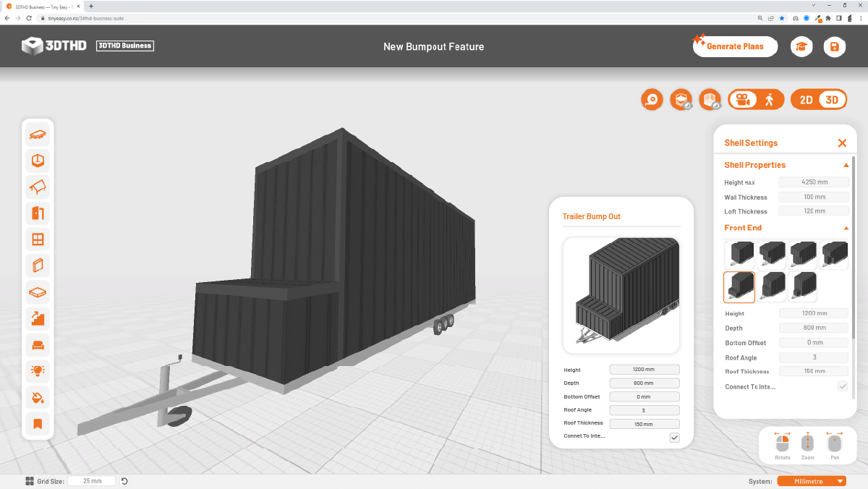Switch to walk-through person mode
This screenshot has height=489, width=868.
(x=769, y=100)
